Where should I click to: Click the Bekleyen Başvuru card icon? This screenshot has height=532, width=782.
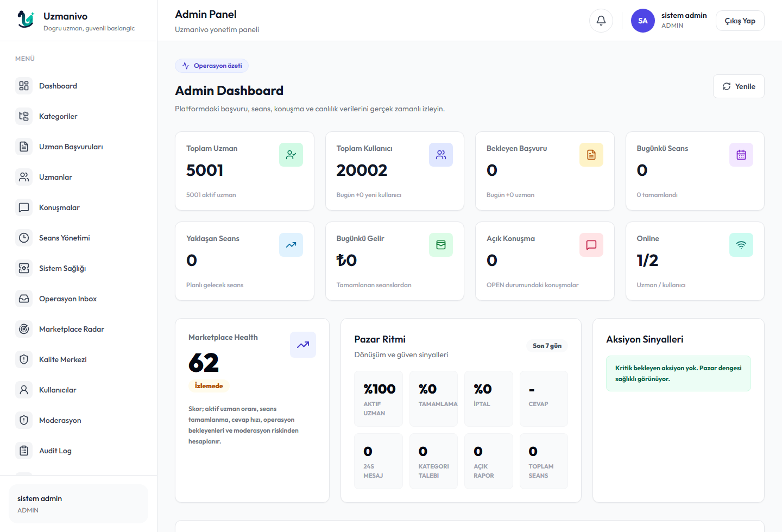591,155
